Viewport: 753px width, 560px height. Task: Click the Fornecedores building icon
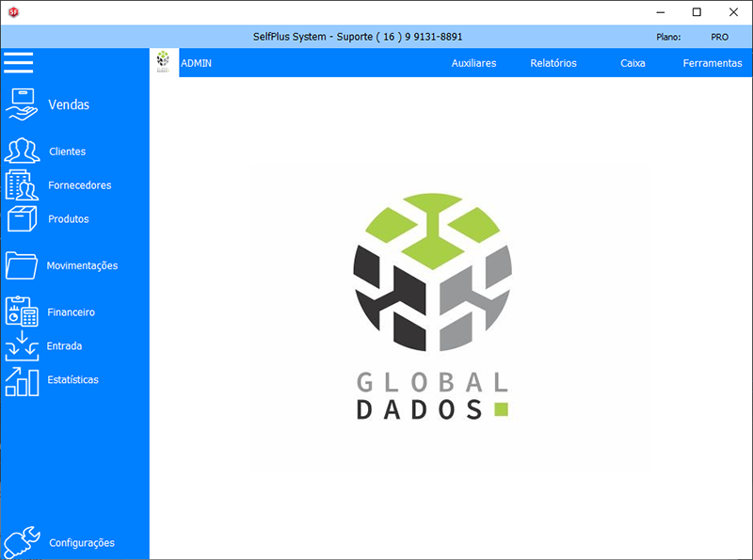coord(22,184)
